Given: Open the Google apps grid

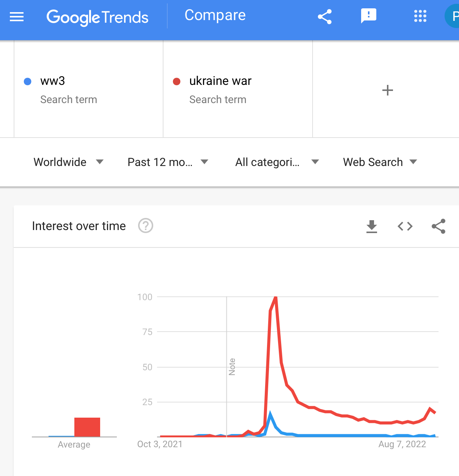Looking at the screenshot, I should pyautogui.click(x=420, y=16).
